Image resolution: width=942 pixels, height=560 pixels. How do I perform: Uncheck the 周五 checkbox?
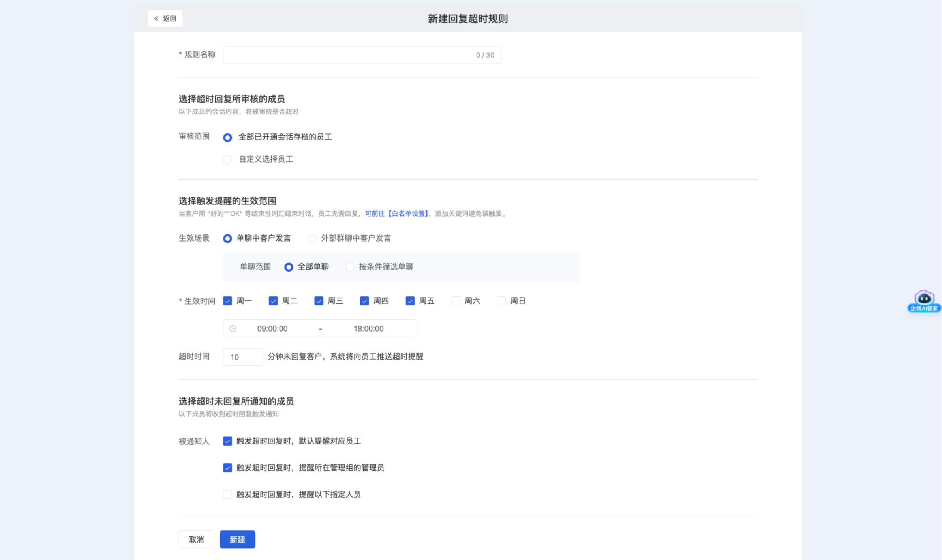click(x=410, y=301)
